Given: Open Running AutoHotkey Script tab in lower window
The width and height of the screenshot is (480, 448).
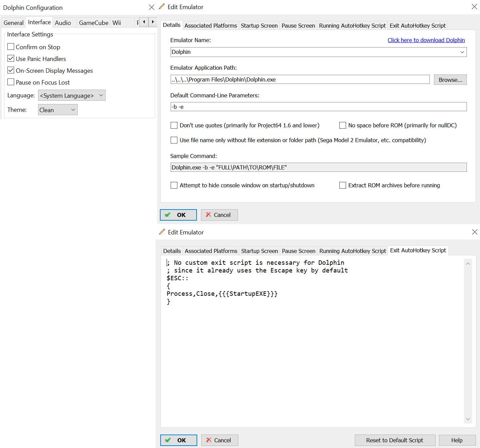Looking at the screenshot, I should [353, 251].
